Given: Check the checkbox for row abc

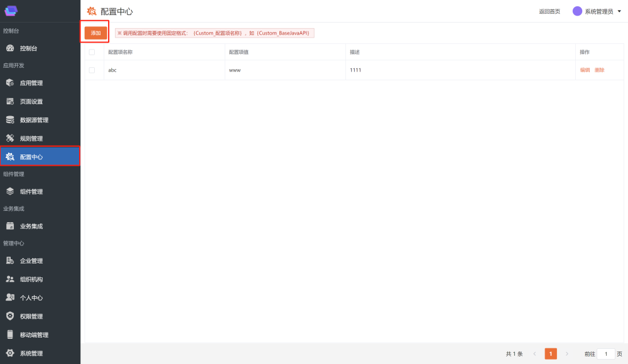Looking at the screenshot, I should [92, 70].
